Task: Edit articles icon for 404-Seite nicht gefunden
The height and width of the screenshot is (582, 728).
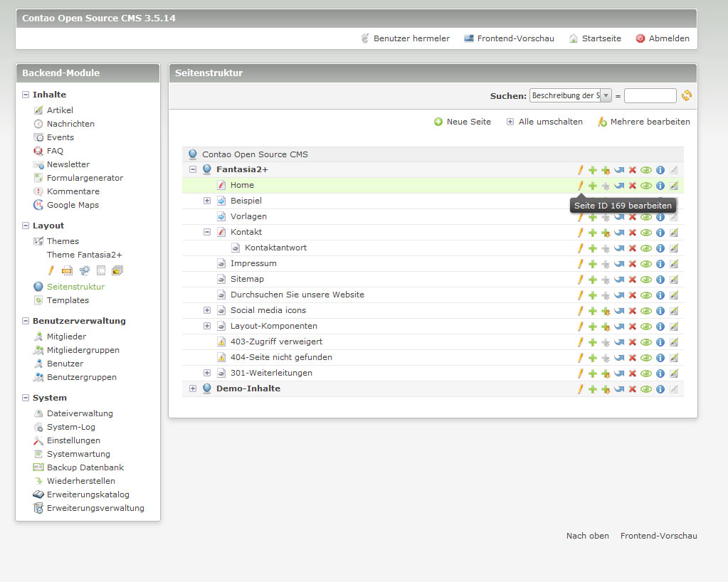Action: 674,358
